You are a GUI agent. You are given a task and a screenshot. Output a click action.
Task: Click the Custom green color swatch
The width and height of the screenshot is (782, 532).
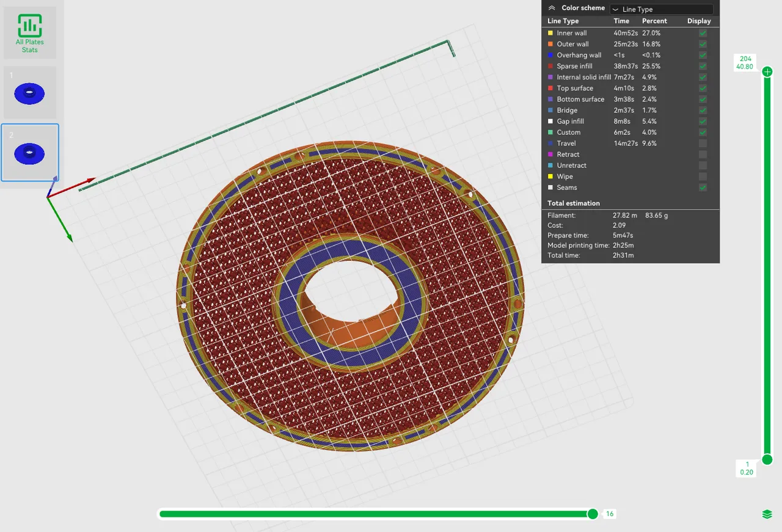coord(550,132)
